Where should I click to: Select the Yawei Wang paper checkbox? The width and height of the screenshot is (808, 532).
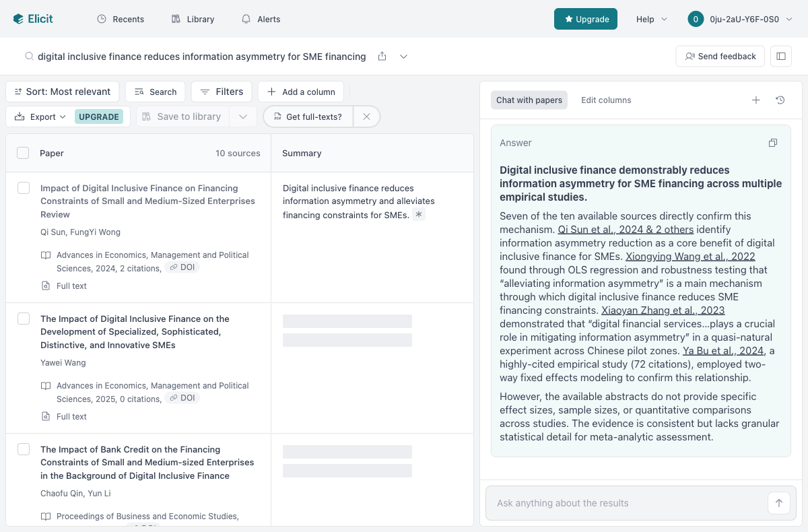click(x=24, y=319)
